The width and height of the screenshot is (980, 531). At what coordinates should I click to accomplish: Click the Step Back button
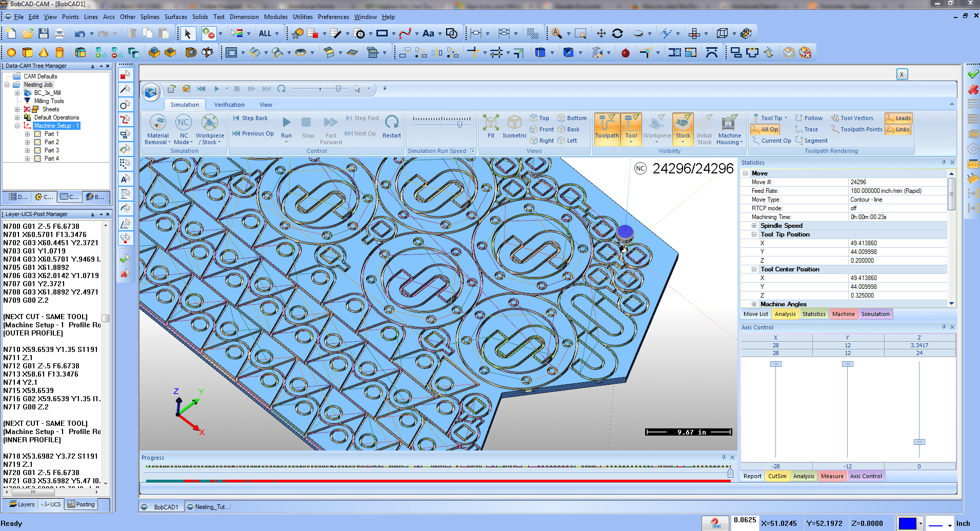251,117
